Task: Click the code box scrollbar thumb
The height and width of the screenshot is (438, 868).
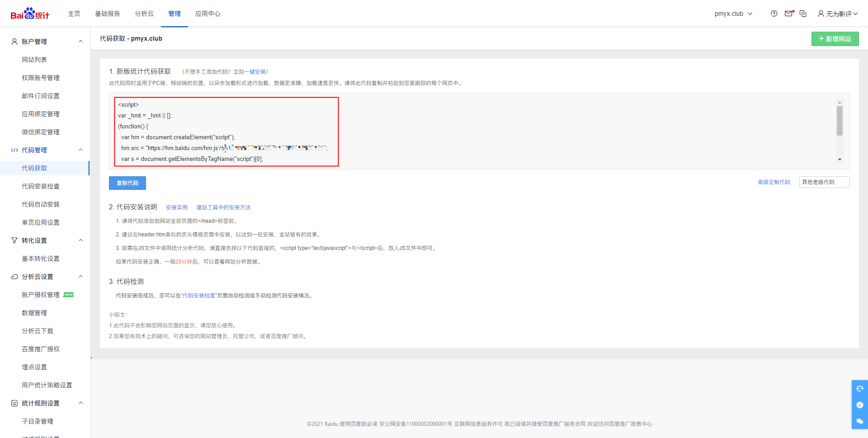Action: [x=840, y=121]
